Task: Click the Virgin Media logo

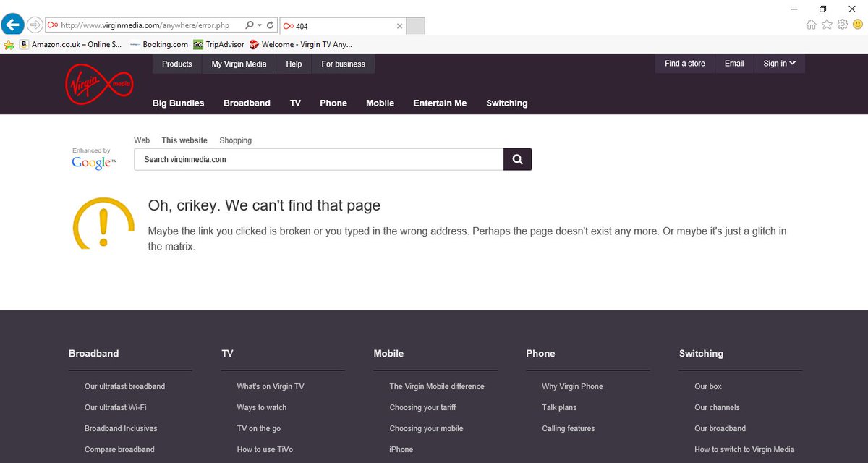Action: [x=99, y=83]
